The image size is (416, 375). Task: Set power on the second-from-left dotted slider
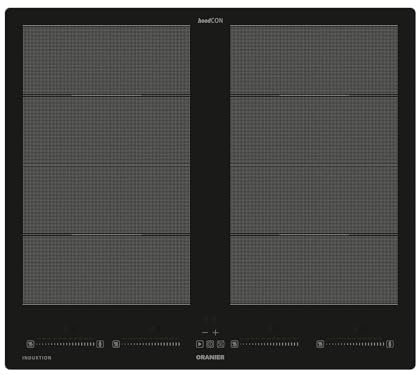pos(151,344)
